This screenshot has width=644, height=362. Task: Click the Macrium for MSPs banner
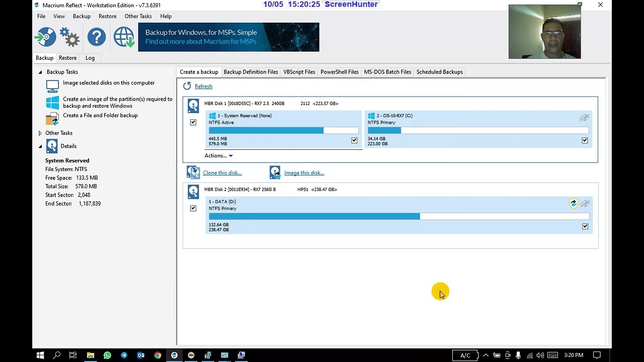point(229,37)
